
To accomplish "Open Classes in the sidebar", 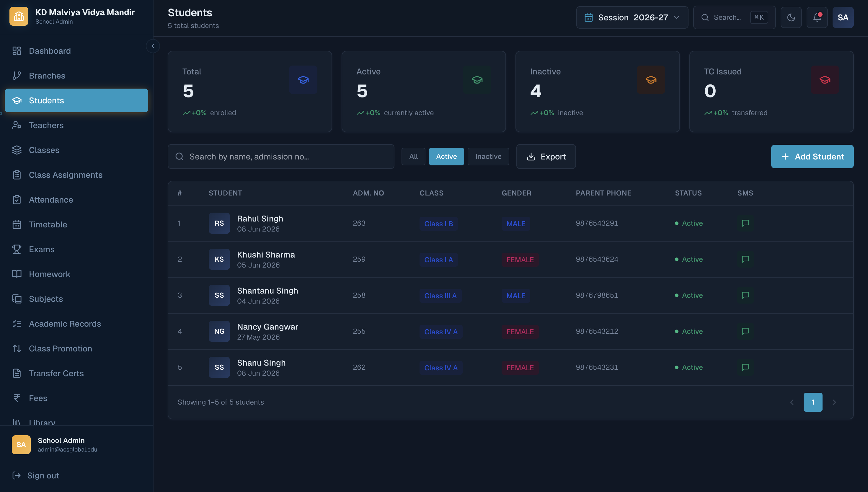I will 76,150.
